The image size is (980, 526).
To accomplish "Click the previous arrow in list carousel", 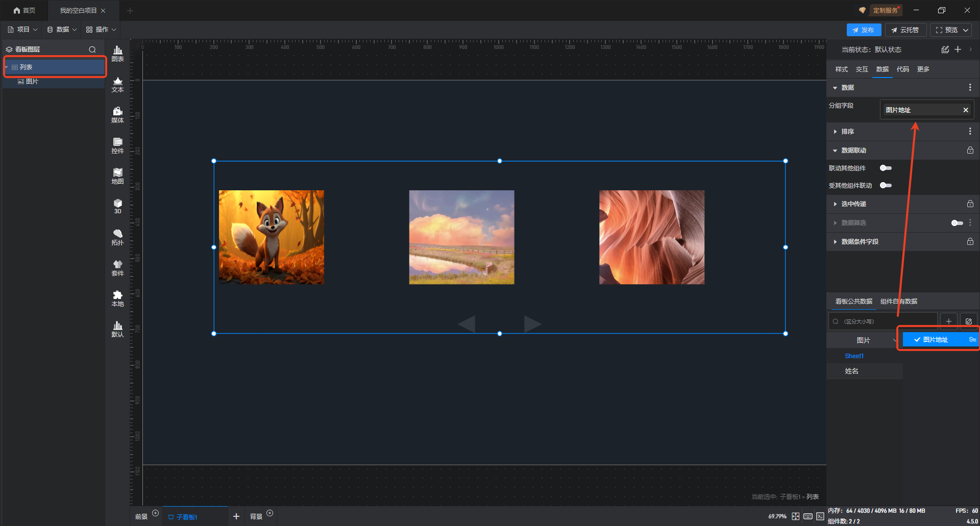I will click(466, 324).
